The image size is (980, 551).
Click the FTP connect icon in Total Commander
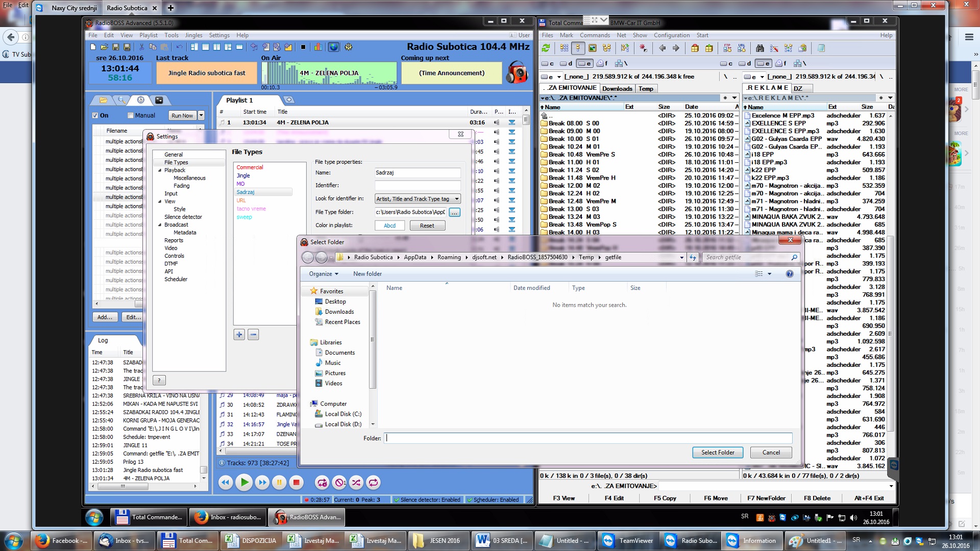point(727,48)
